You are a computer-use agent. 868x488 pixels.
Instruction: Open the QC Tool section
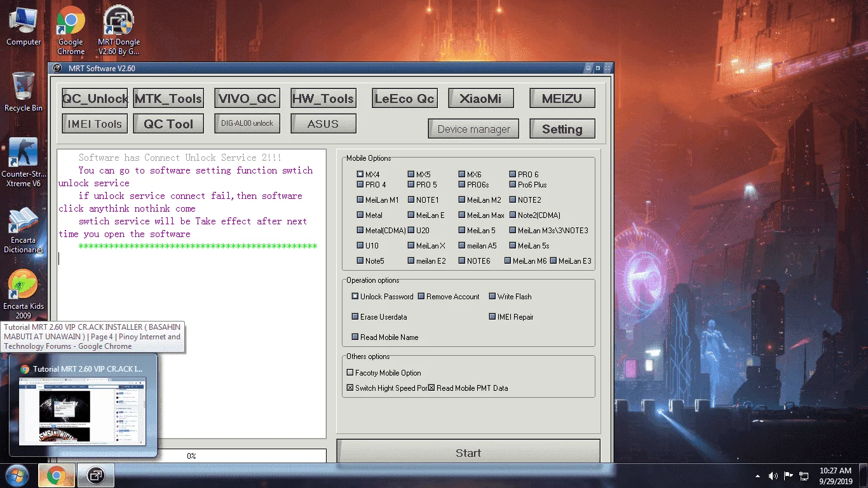pos(168,124)
